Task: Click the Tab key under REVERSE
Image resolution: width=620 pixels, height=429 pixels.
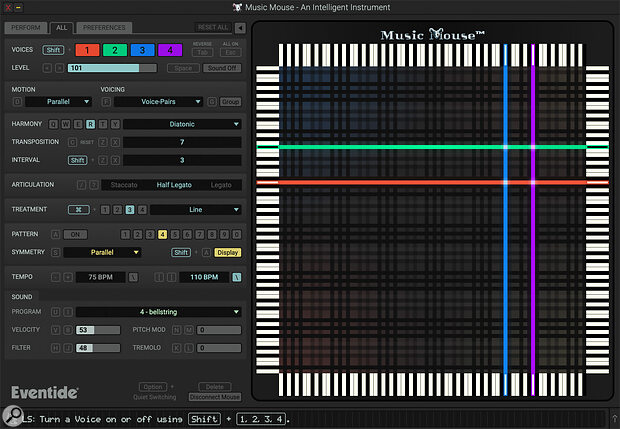Action: click(202, 53)
